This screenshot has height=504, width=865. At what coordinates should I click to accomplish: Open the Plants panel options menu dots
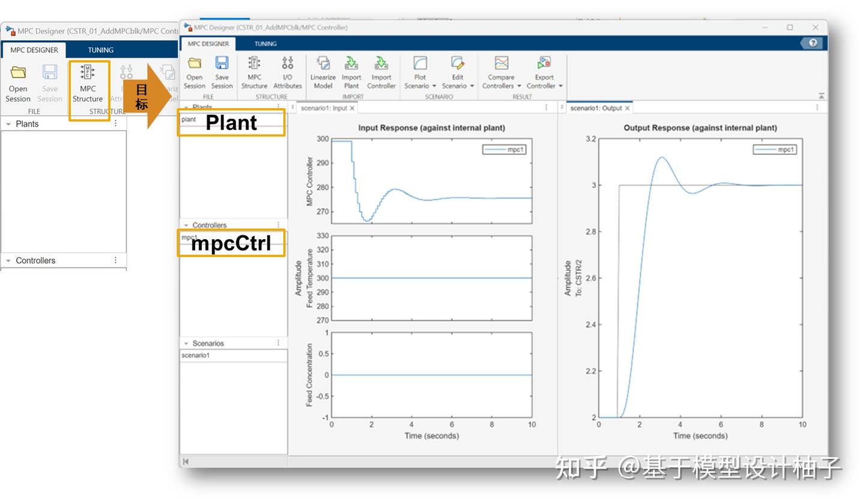coord(277,106)
